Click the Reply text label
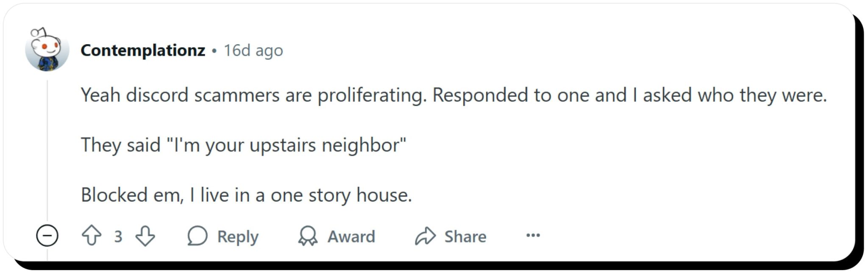 237,236
